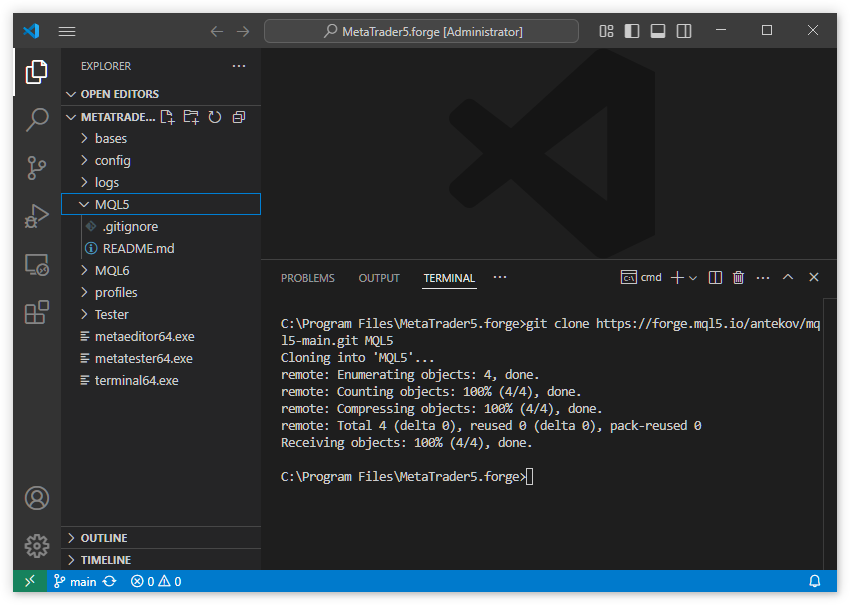Open the Manage gear icon

pyautogui.click(x=36, y=545)
